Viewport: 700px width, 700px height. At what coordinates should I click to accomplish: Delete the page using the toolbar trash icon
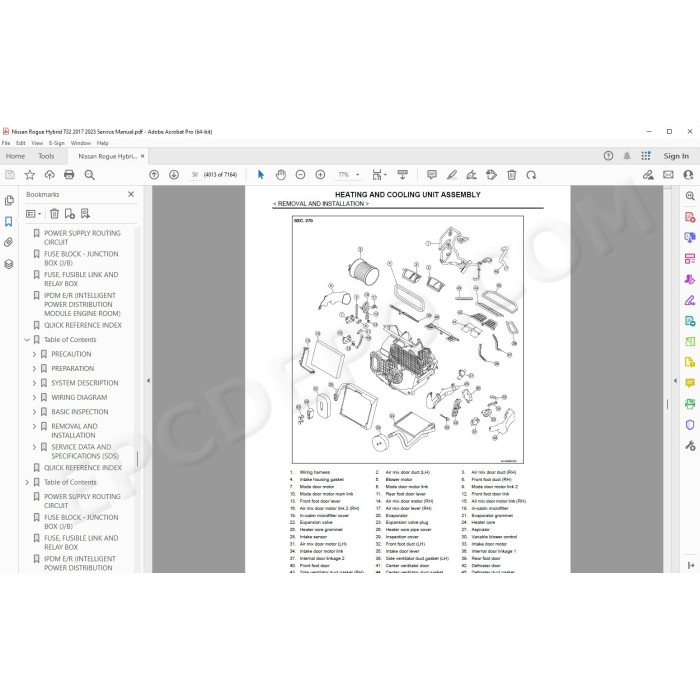coord(512,175)
